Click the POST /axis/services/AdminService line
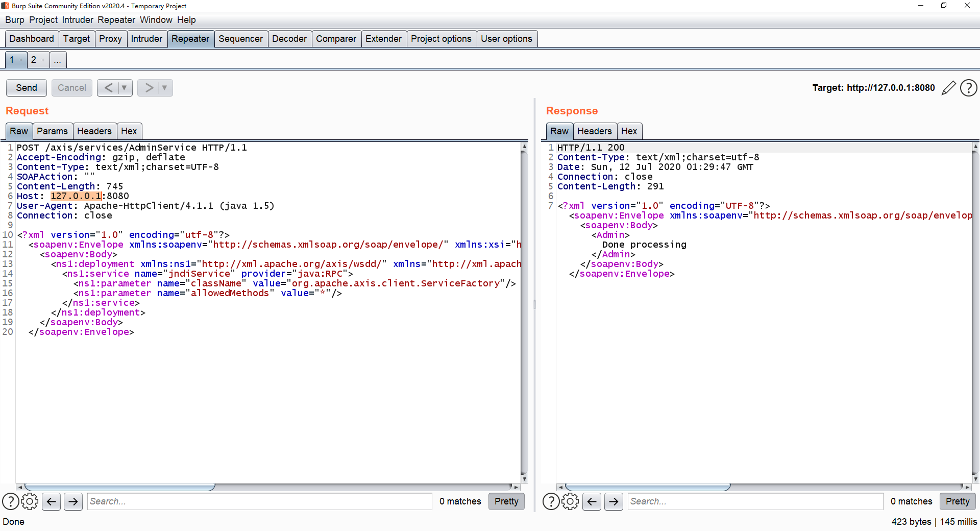Viewport: 980px width, 531px height. coord(132,148)
